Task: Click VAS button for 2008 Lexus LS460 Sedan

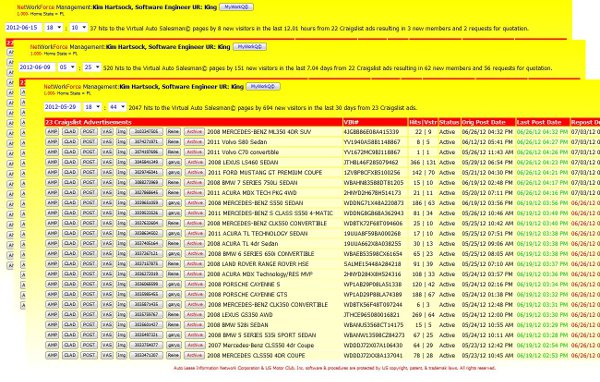Action: [107, 162]
